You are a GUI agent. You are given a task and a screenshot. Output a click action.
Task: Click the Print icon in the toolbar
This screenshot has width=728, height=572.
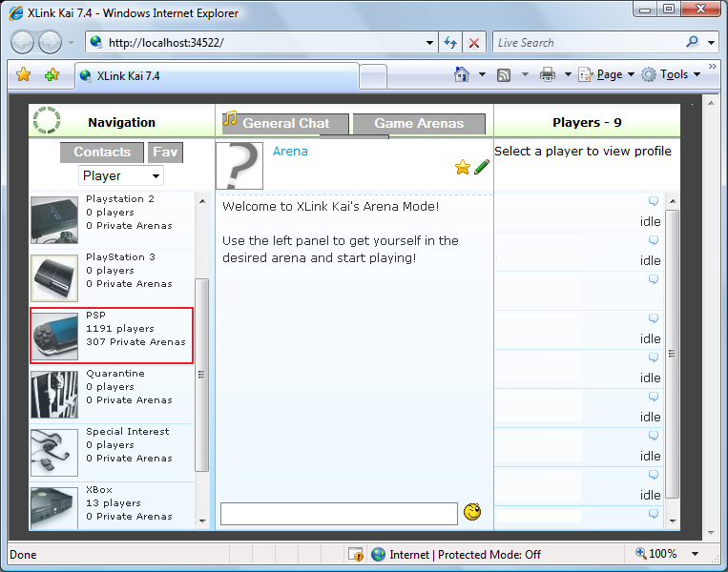[x=548, y=74]
